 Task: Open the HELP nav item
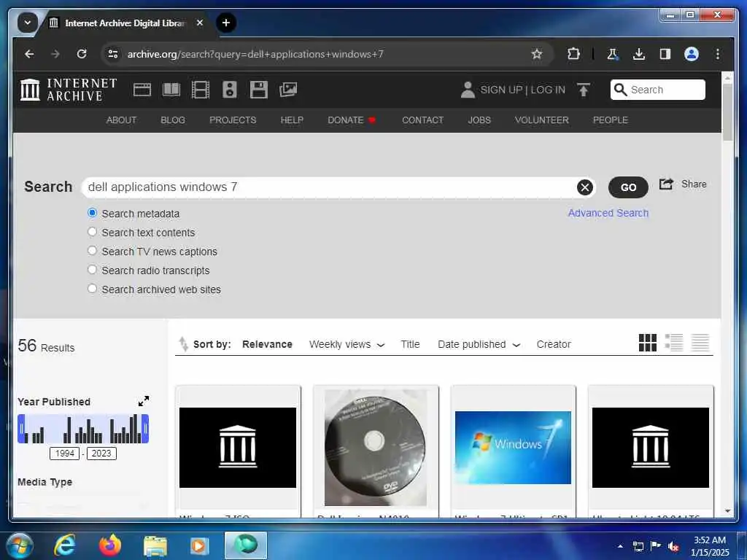pos(292,120)
